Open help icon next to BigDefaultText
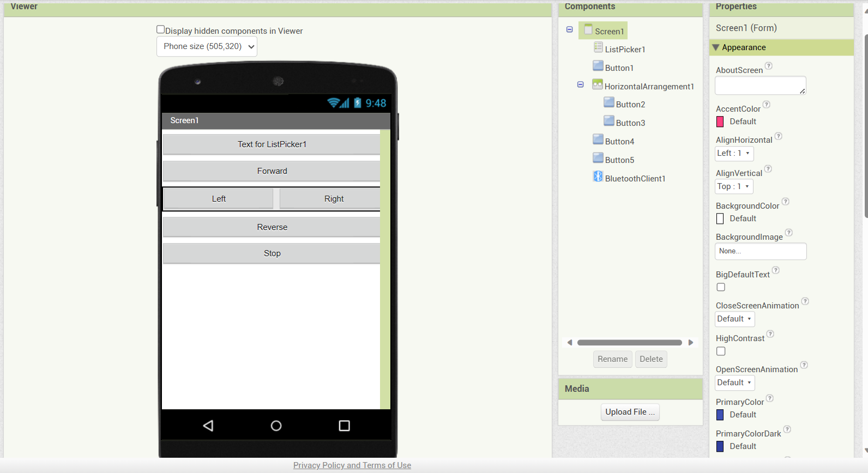The width and height of the screenshot is (868, 473). (x=776, y=270)
